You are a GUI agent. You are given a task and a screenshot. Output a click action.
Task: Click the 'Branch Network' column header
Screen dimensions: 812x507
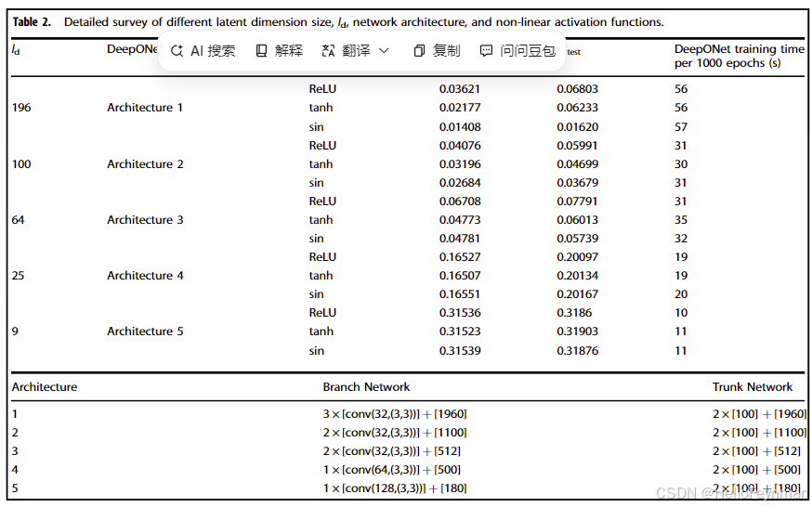[x=366, y=387]
